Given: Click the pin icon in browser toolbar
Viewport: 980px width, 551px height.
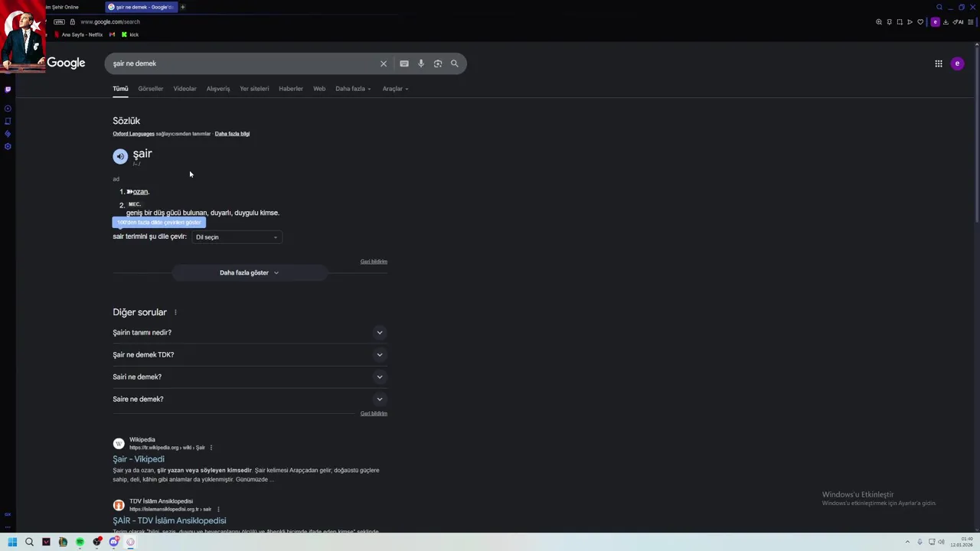Looking at the screenshot, I should pos(890,22).
